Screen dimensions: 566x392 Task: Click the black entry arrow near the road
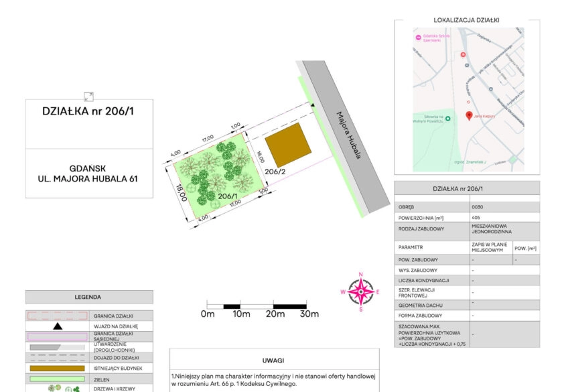tap(311, 105)
